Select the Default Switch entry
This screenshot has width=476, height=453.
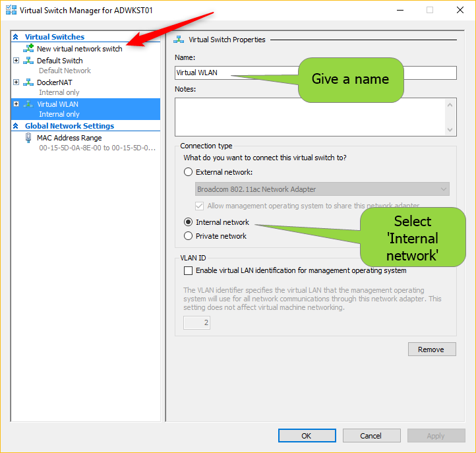[60, 61]
